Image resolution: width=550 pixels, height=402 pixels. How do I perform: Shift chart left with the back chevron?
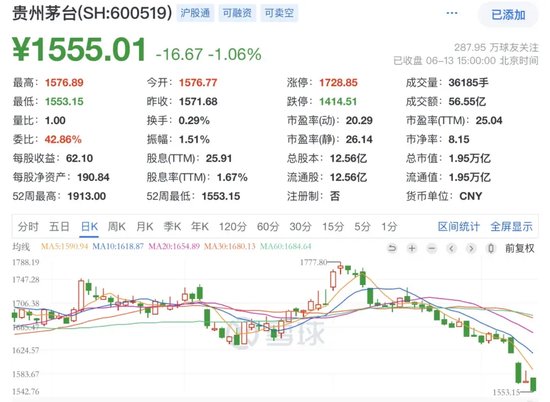(x=452, y=248)
